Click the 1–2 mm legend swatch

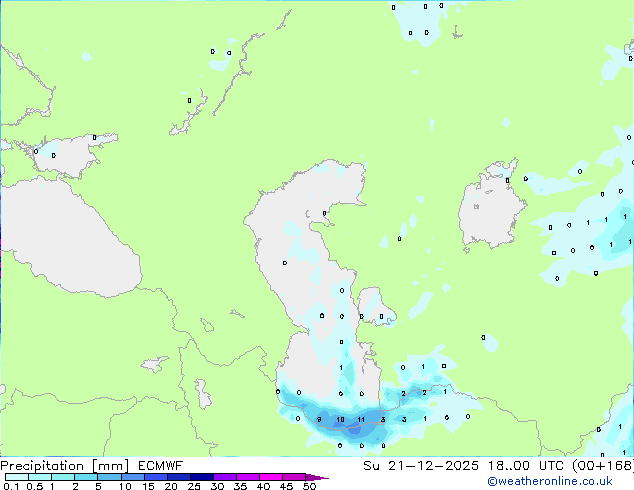click(x=63, y=477)
